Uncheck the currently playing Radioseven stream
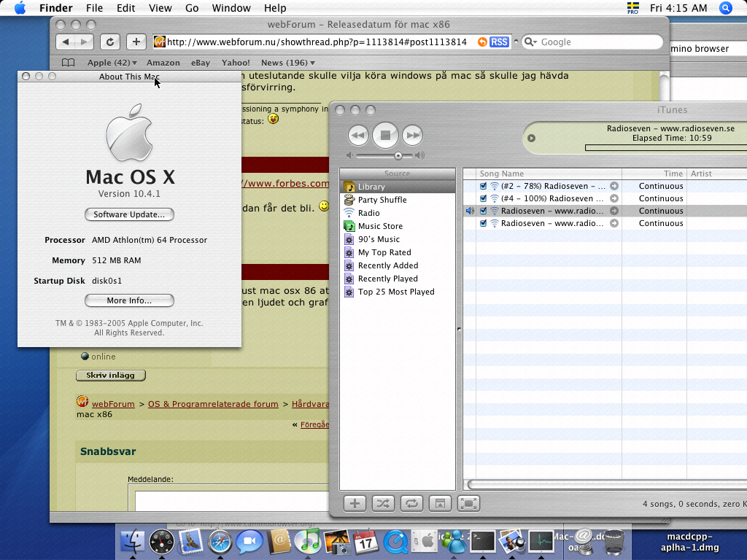The width and height of the screenshot is (747, 560). [x=483, y=211]
